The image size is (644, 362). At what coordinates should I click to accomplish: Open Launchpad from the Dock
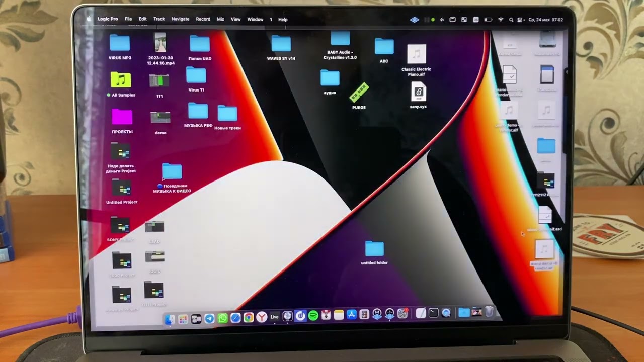[x=183, y=319]
